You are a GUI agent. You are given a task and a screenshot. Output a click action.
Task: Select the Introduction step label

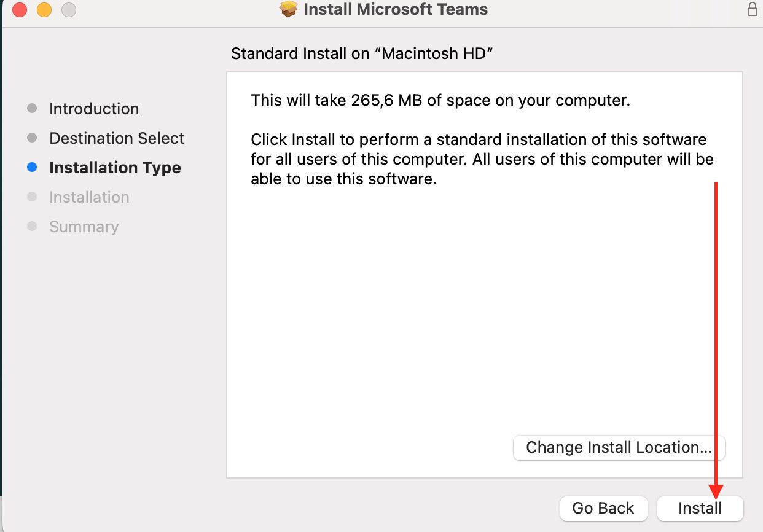pyautogui.click(x=94, y=109)
